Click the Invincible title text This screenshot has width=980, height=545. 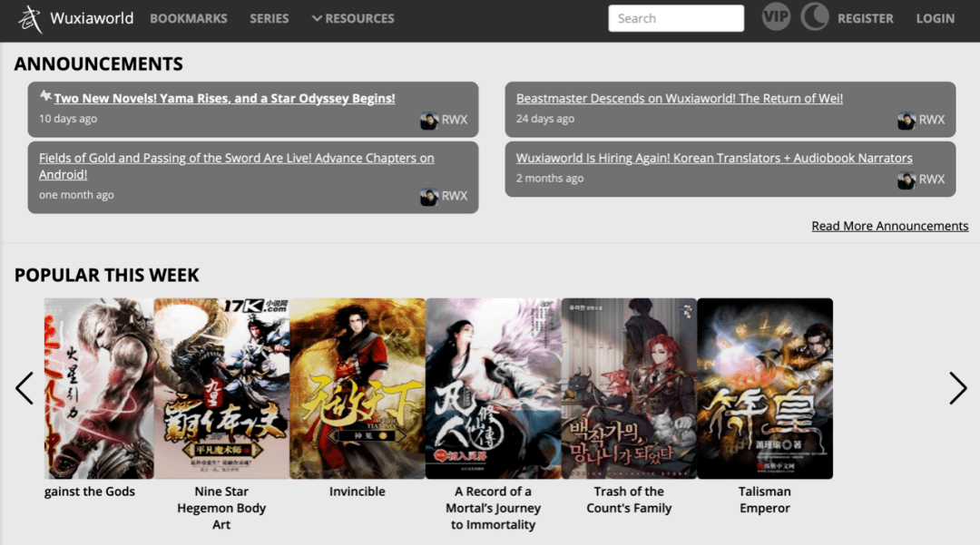click(358, 491)
